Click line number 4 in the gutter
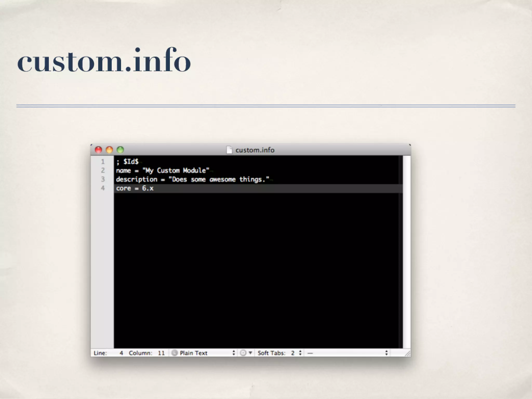Screen dimensions: 532x399 (103, 188)
